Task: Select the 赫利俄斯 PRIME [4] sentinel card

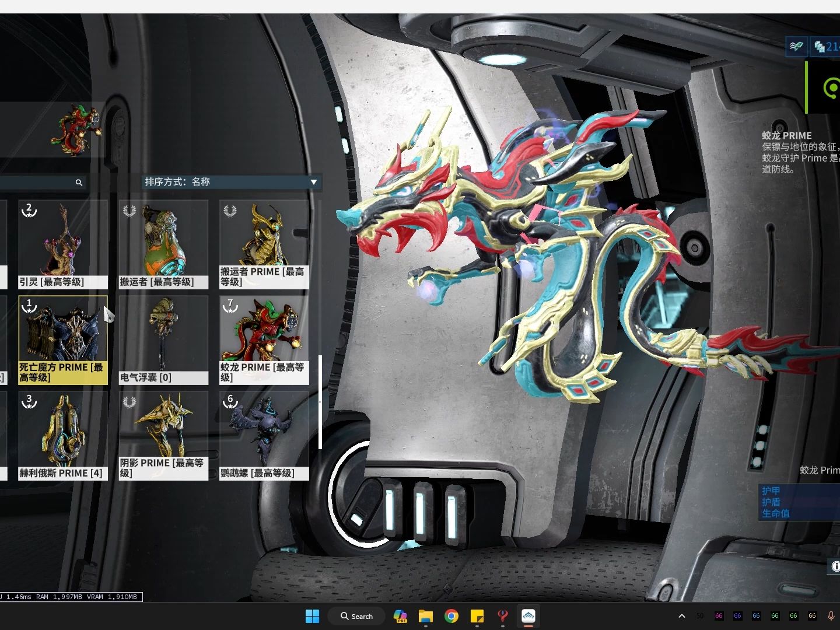Action: [x=63, y=436]
